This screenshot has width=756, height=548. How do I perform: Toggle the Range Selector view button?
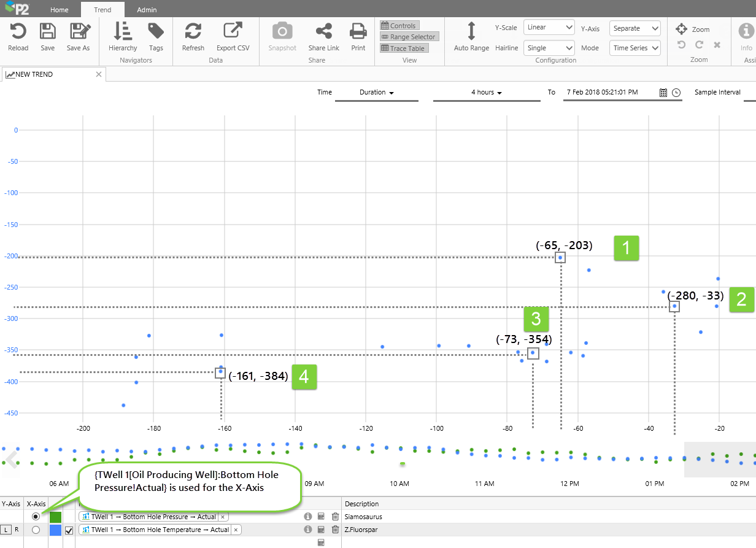pos(408,37)
